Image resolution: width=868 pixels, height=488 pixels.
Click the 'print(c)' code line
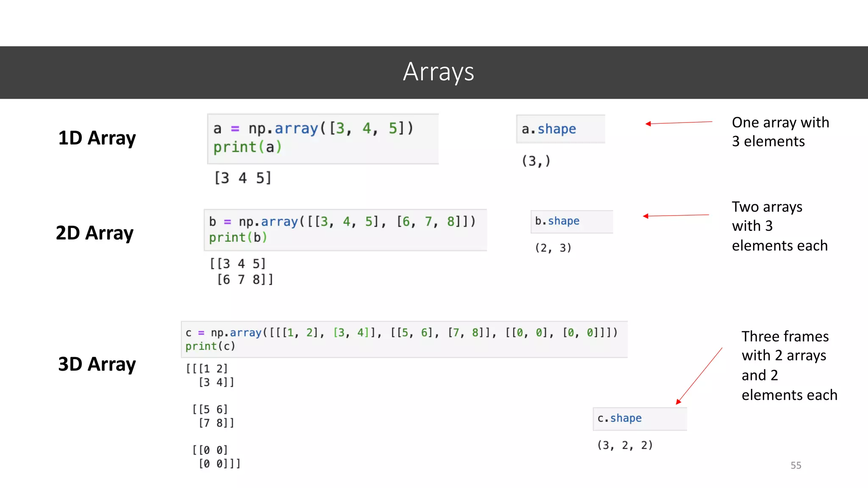(x=210, y=347)
